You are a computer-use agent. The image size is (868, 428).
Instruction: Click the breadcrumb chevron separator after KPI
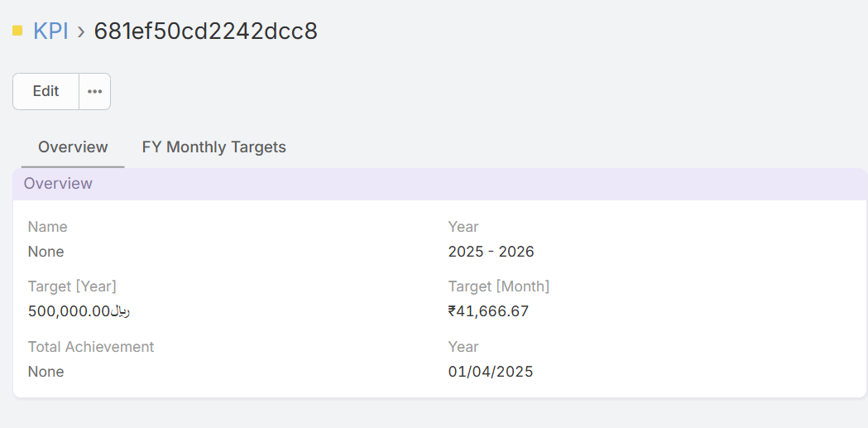pyautogui.click(x=81, y=31)
